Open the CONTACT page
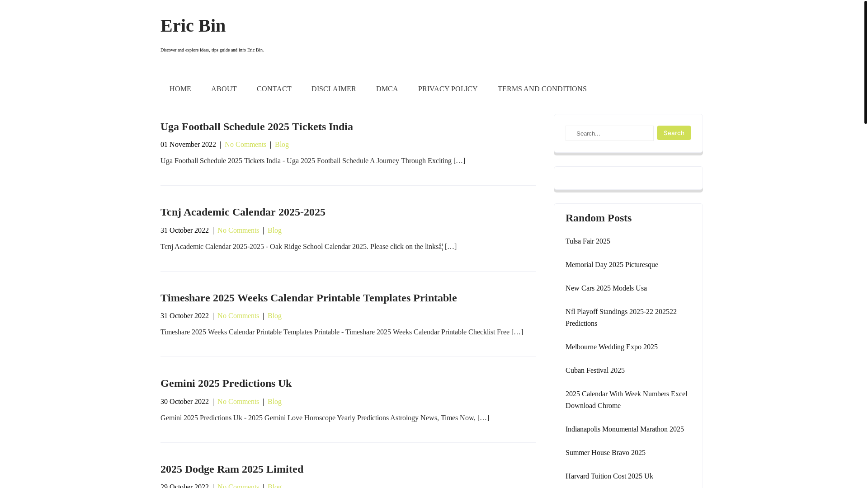This screenshot has width=868, height=488. pyautogui.click(x=274, y=89)
